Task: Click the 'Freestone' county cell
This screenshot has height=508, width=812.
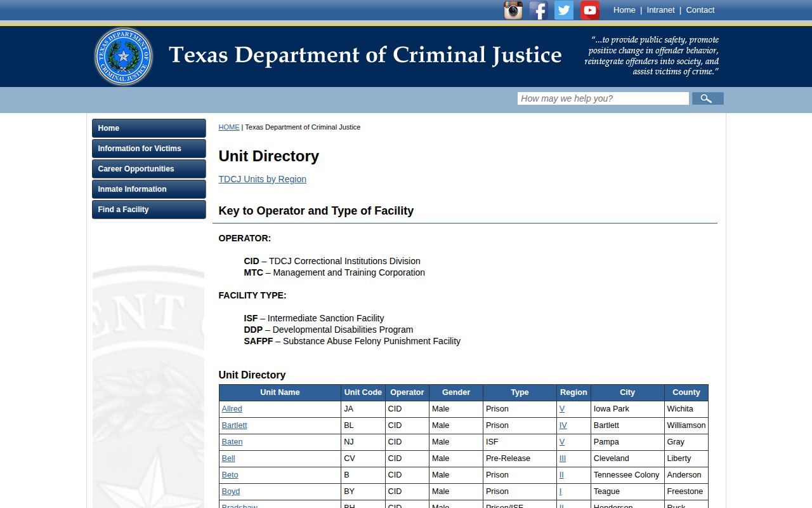Action: tap(685, 491)
